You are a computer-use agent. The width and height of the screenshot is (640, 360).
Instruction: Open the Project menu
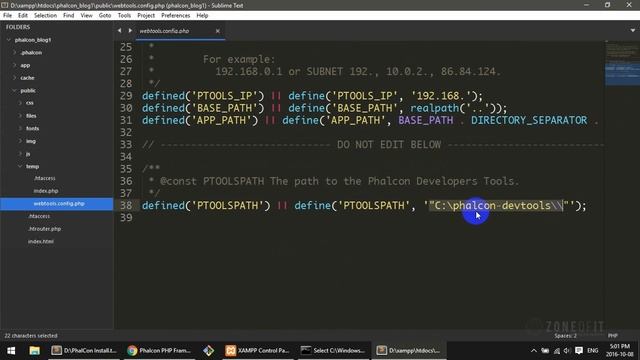click(x=146, y=16)
